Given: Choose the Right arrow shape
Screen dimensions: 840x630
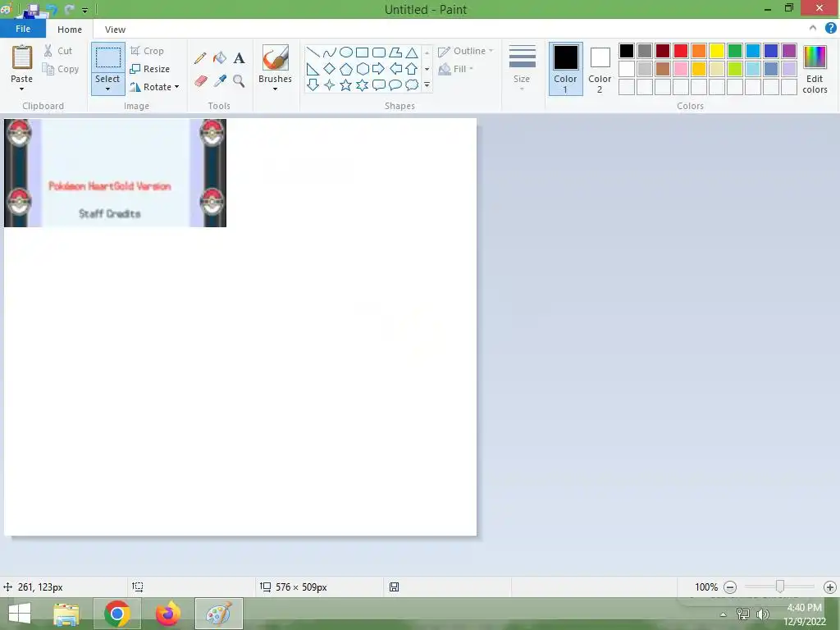Looking at the screenshot, I should 379,69.
